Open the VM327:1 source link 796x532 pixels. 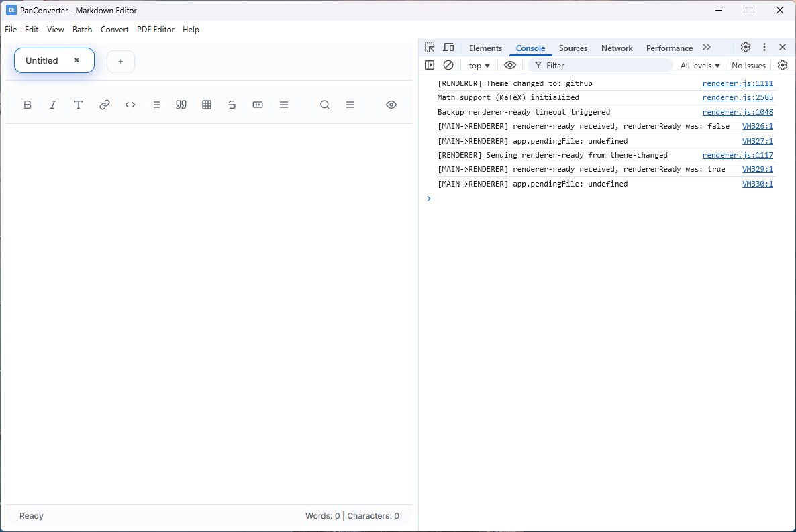(x=758, y=141)
